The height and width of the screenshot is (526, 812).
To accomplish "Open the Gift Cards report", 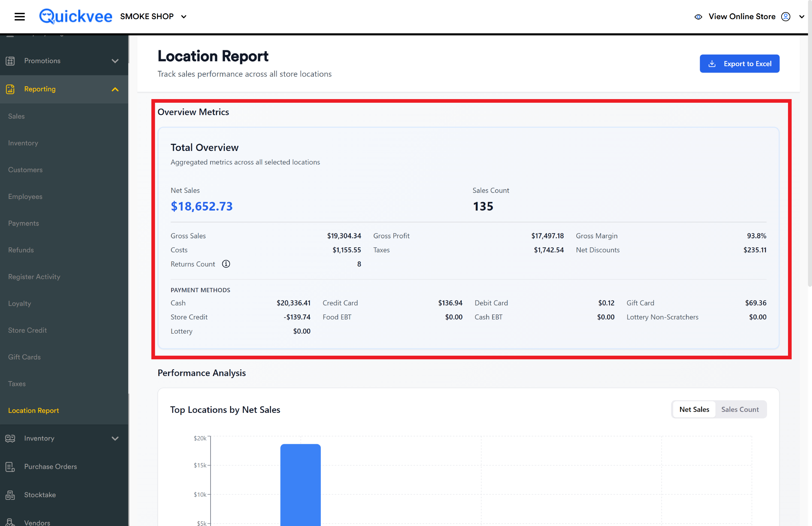I will [24, 357].
